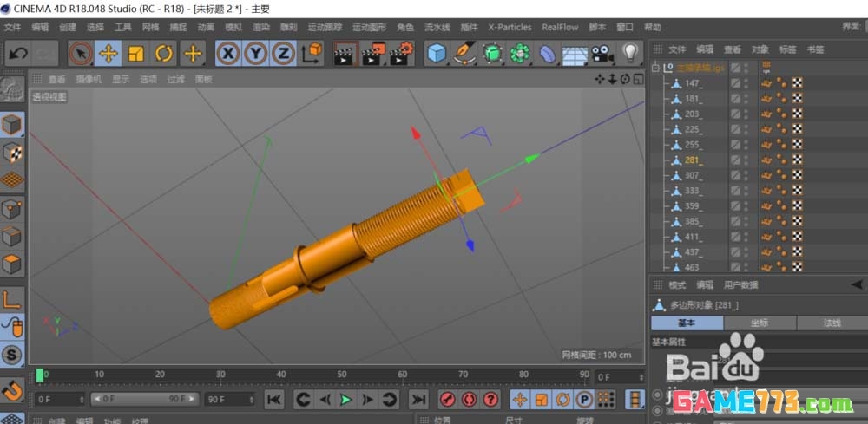Screen dimensions: 868x424
Task: Play the animation forward
Action: [x=346, y=399]
